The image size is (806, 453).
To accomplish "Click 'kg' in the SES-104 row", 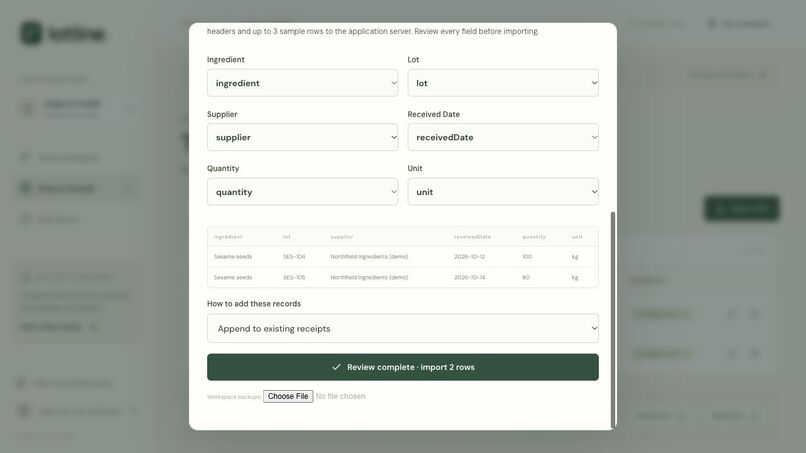I will click(x=575, y=257).
